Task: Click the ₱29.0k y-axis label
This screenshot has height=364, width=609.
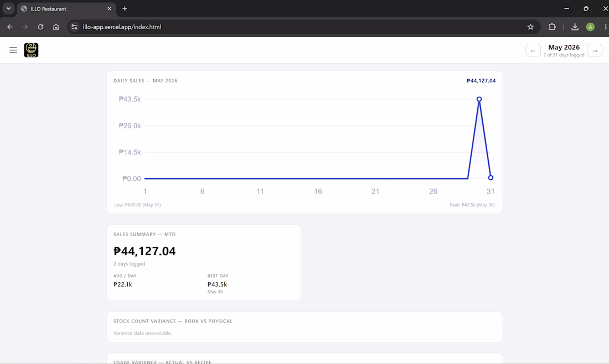Action: 130,126
